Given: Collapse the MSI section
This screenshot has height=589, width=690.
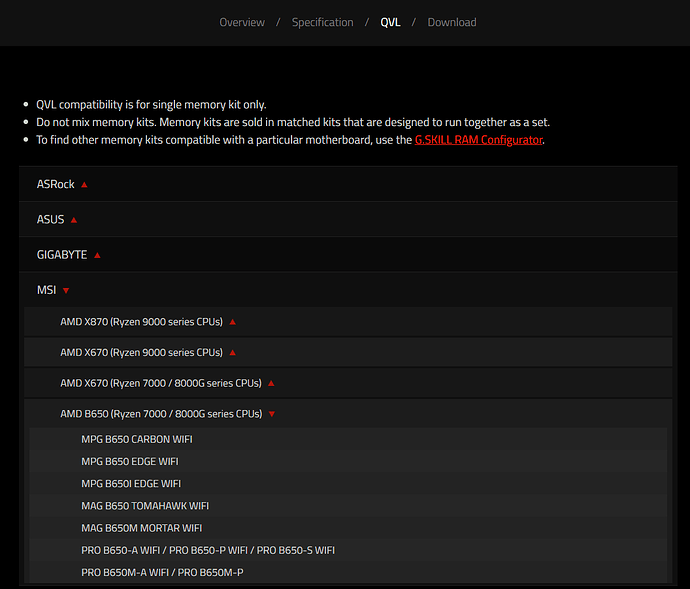Looking at the screenshot, I should [x=348, y=290].
